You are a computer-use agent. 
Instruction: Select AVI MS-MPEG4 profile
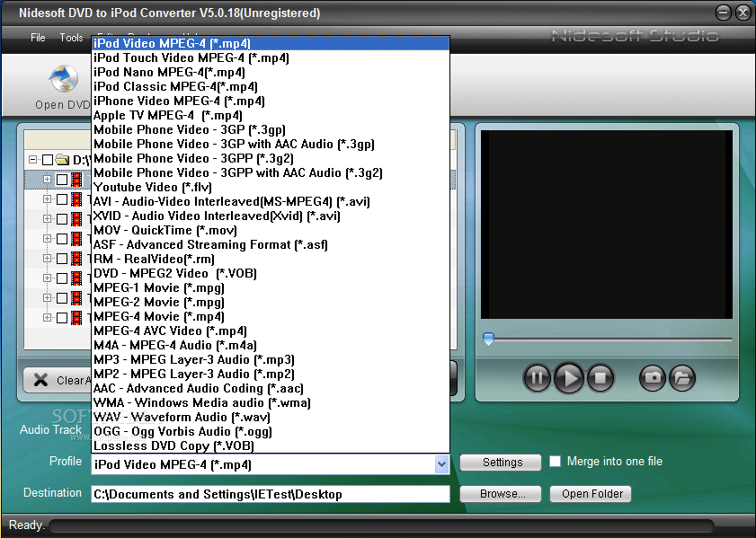point(271,201)
